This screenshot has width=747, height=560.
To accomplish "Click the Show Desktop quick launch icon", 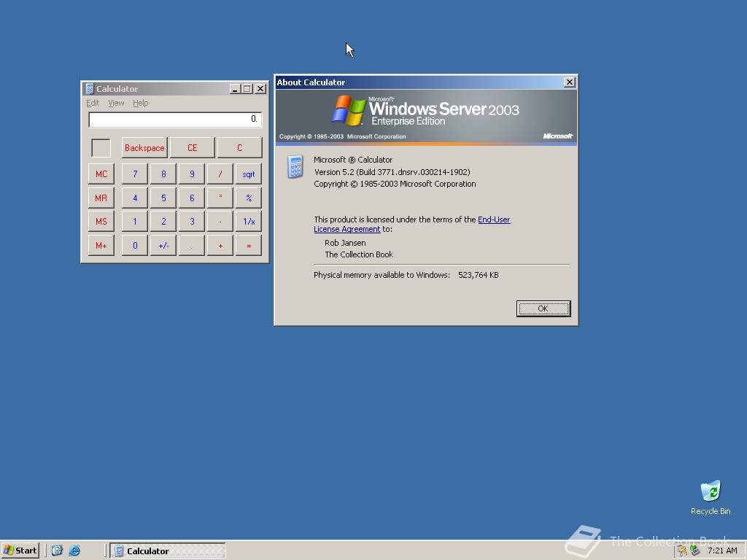I will click(x=57, y=551).
